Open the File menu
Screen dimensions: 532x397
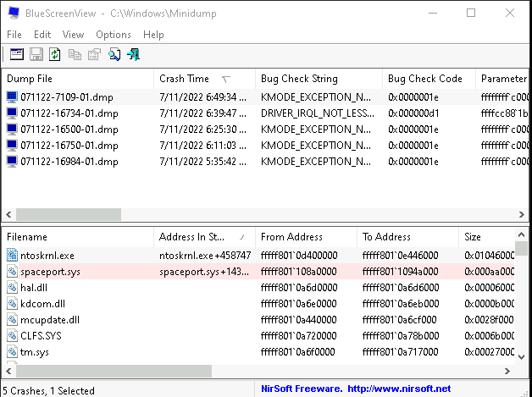[x=14, y=35]
